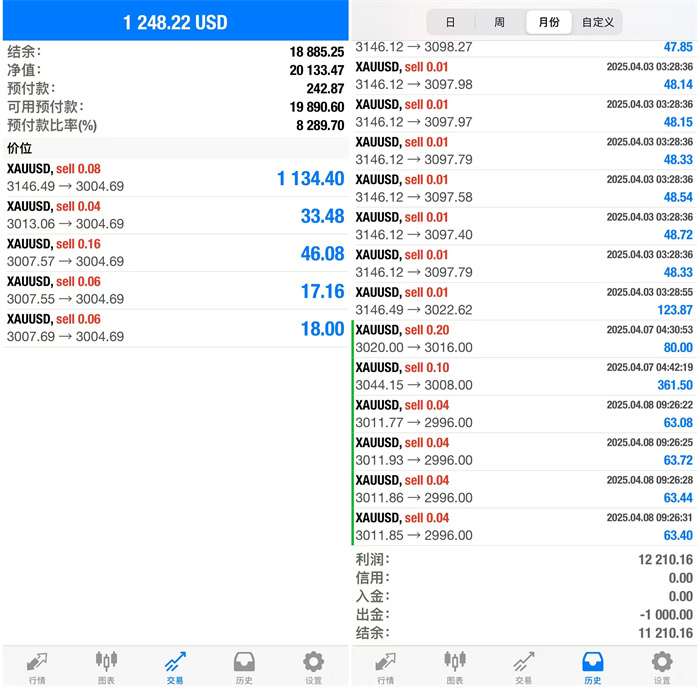Tap the 可用预付款 19 890.60 line
Screen dimensions: 700x687
coord(175,107)
